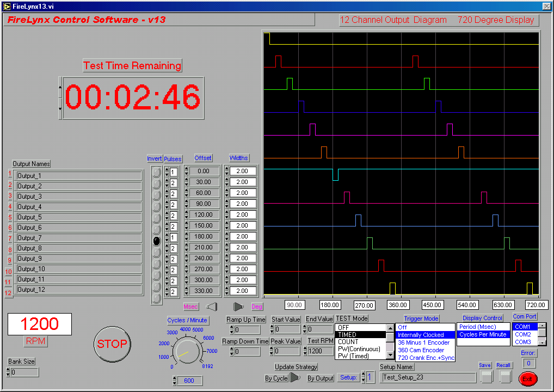
Task: Select 360 Cam Encoder trigger mode
Action: pos(421,350)
